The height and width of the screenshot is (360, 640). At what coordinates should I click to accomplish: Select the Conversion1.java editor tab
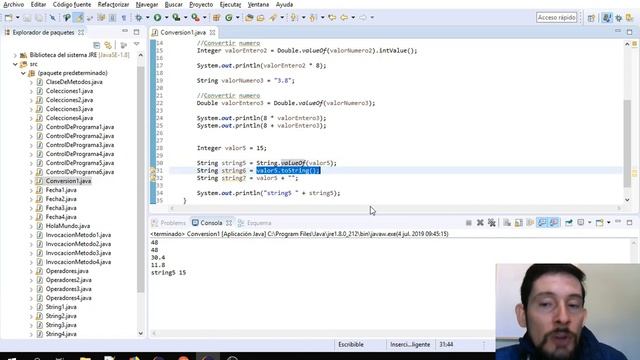pyautogui.click(x=182, y=32)
